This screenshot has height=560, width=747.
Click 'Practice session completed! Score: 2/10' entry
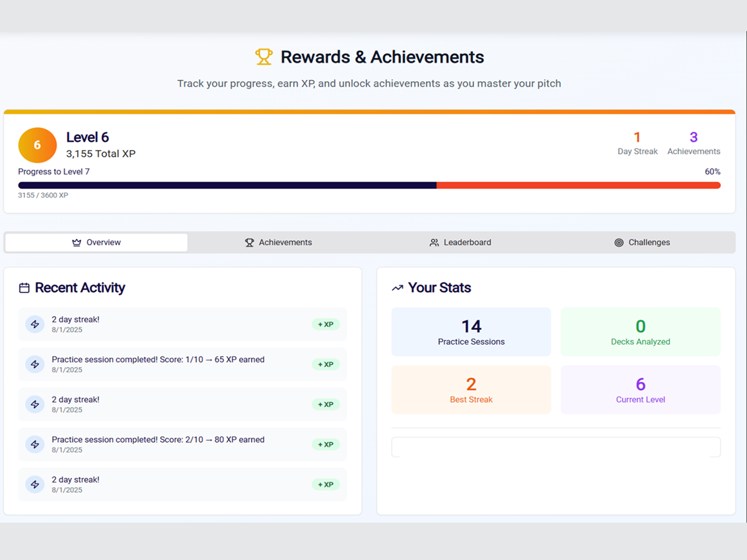(182, 444)
